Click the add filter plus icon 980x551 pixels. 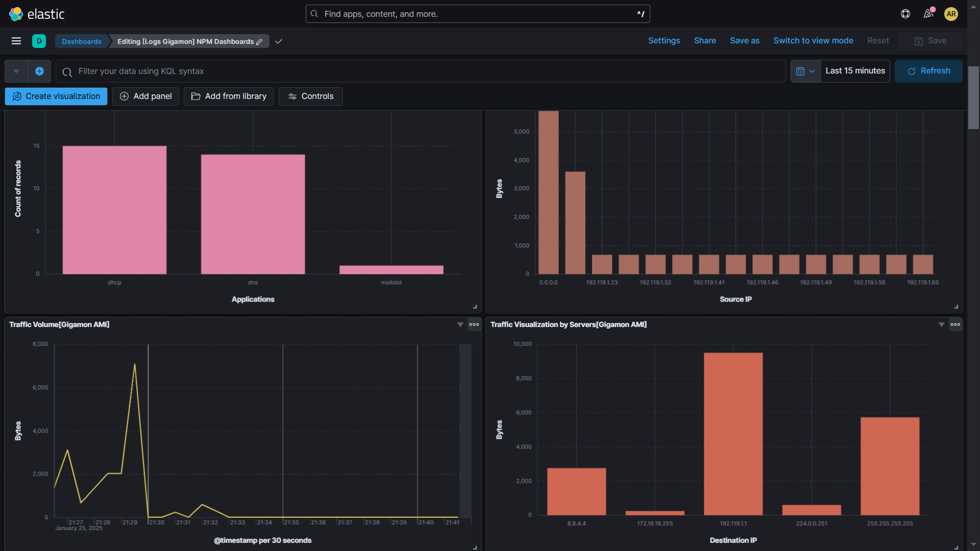point(39,71)
